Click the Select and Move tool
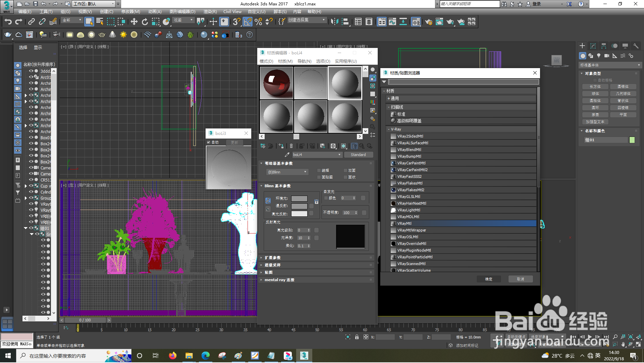Image resolution: width=644 pixels, height=363 pixels. (x=134, y=22)
